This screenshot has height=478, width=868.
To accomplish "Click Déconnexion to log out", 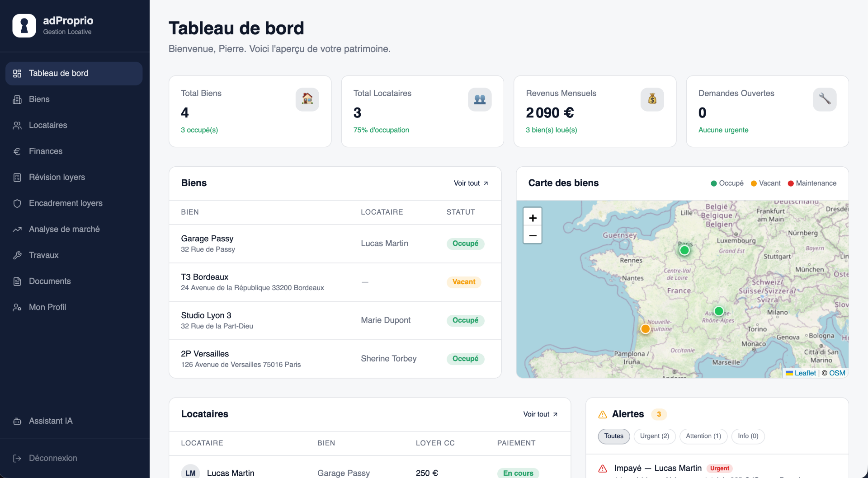I will coord(52,458).
